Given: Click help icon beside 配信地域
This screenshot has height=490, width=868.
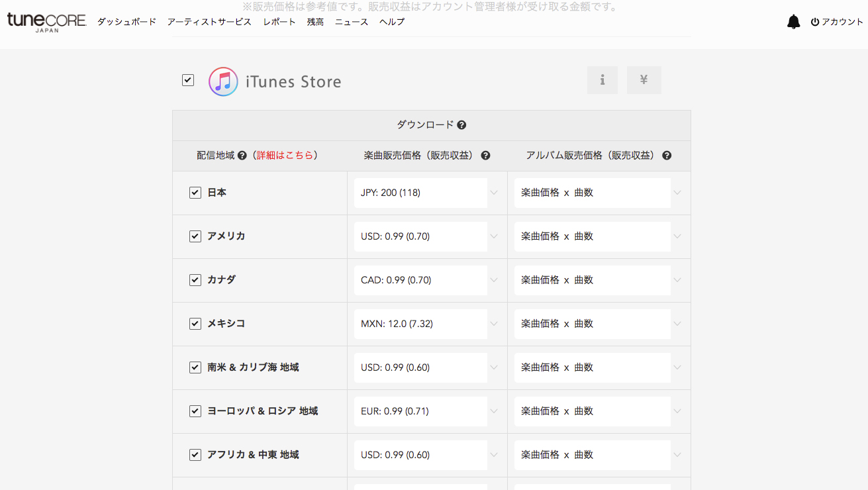Looking at the screenshot, I should (x=242, y=156).
